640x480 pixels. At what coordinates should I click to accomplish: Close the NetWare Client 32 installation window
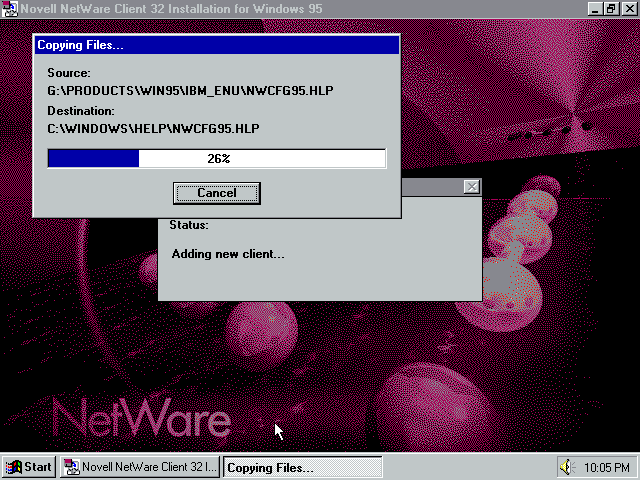pyautogui.click(x=629, y=9)
